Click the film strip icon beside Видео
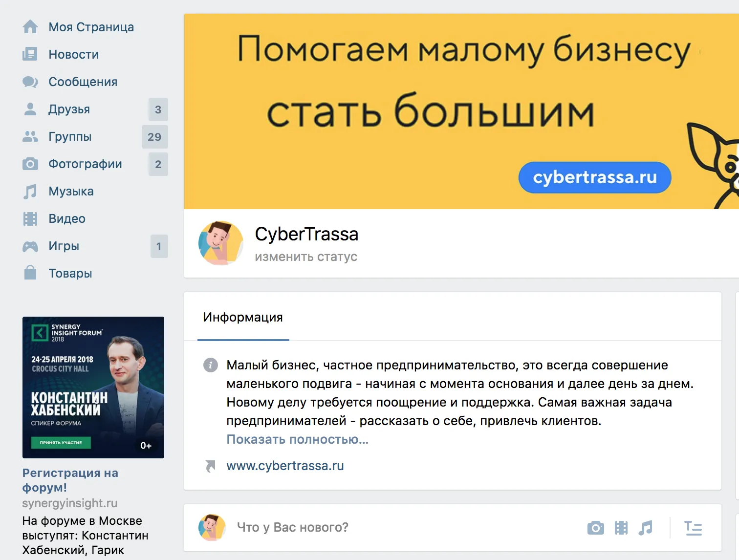 [30, 218]
